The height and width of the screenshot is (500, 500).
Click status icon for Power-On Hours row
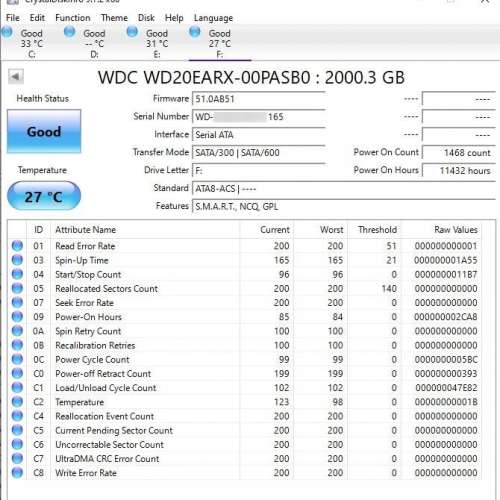17,317
